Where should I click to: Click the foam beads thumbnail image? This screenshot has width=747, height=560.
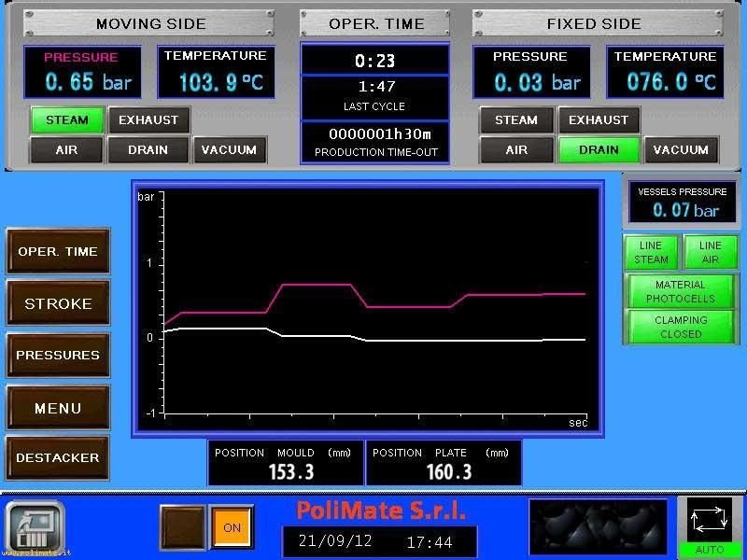click(598, 526)
